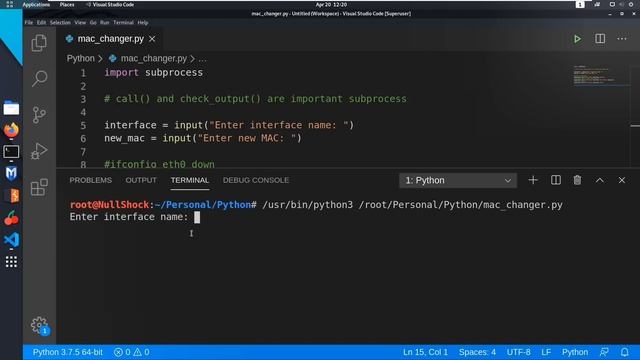
Task: Open the Run and Debug view
Action: 39,151
